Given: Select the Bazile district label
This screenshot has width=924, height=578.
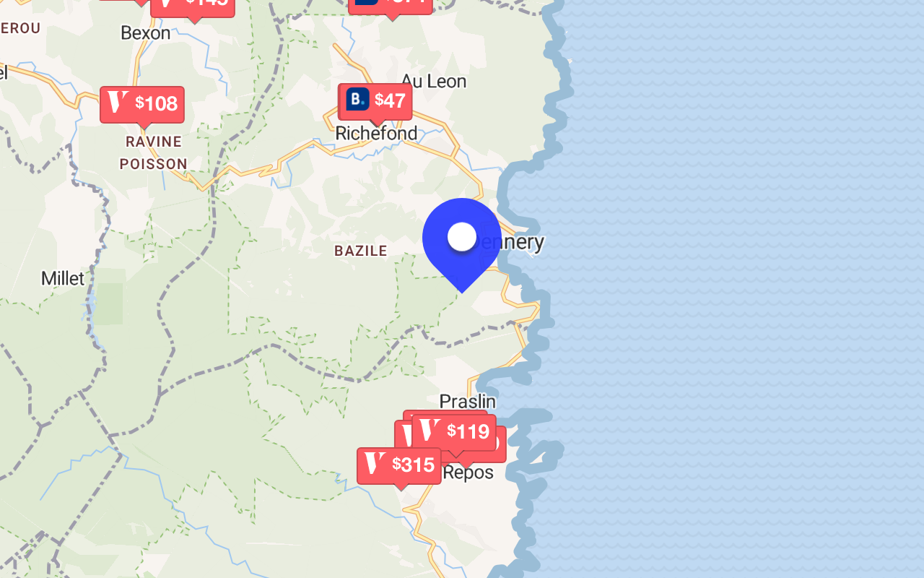Looking at the screenshot, I should click(x=361, y=251).
